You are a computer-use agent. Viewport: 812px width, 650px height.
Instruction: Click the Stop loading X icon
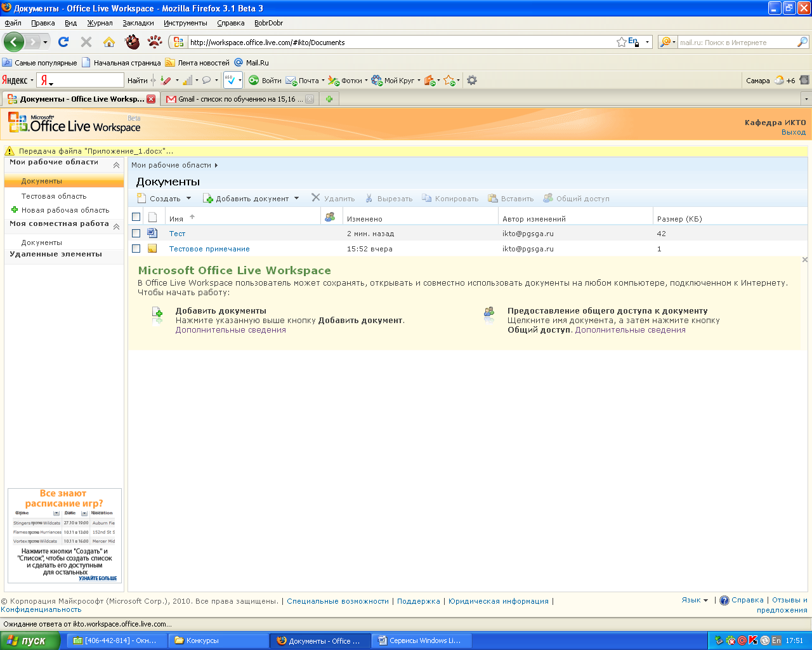[86, 42]
